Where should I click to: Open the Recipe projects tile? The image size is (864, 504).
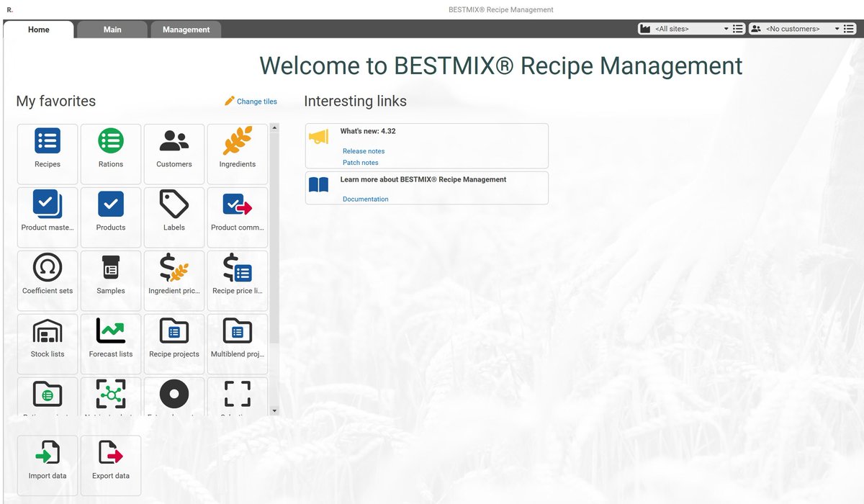pos(174,343)
